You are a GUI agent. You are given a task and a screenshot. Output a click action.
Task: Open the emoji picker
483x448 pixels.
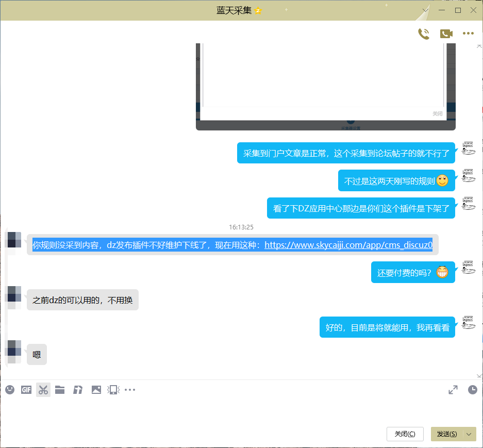(10, 390)
